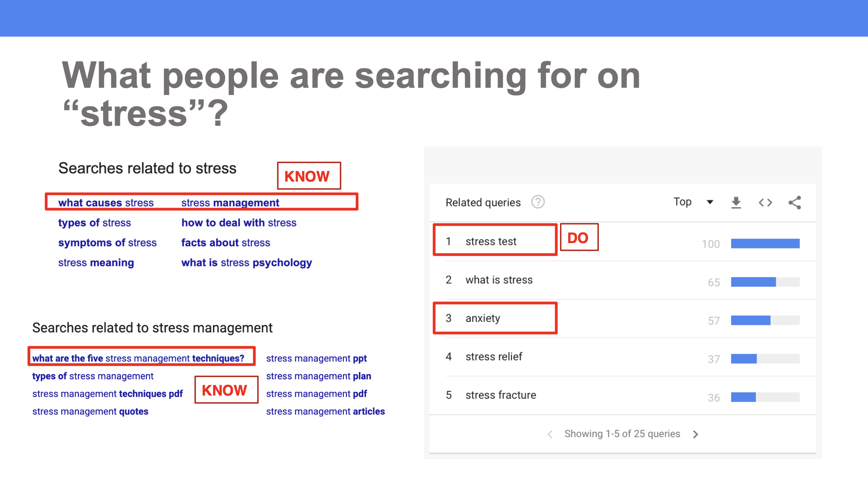Screen dimensions: 868x487
Task: Open 'stress management quotes' link
Action: click(x=90, y=411)
